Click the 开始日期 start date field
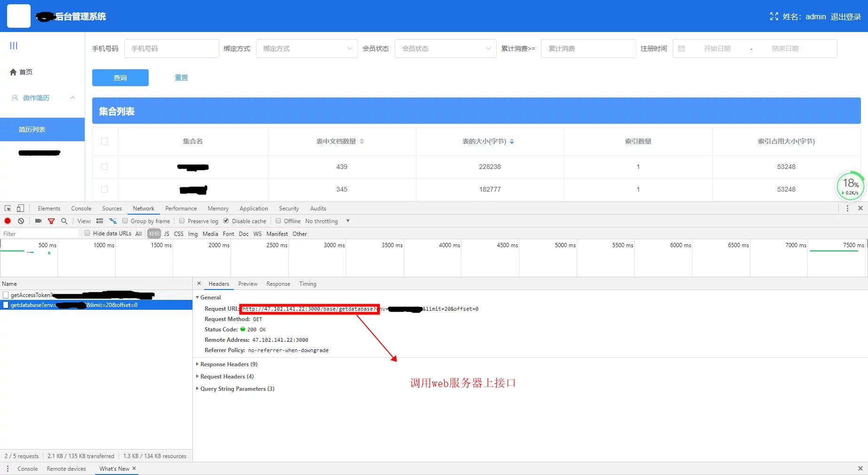 [717, 48]
